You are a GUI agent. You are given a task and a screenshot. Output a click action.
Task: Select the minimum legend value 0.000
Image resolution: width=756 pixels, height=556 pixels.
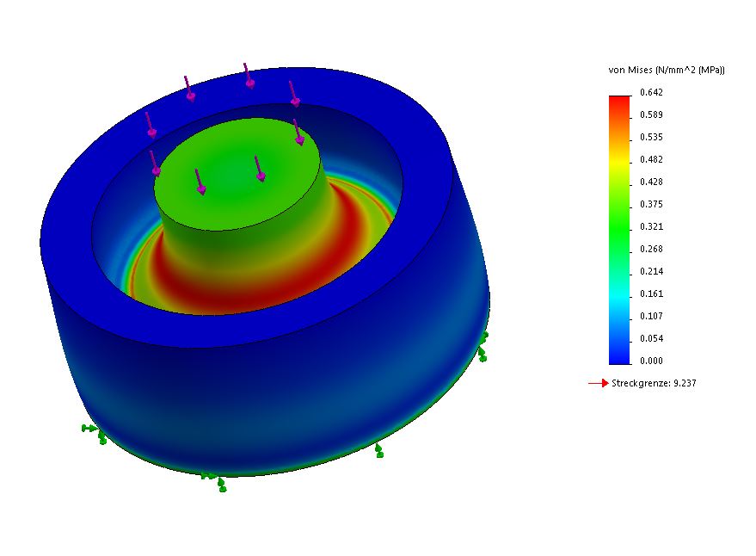[x=651, y=361]
